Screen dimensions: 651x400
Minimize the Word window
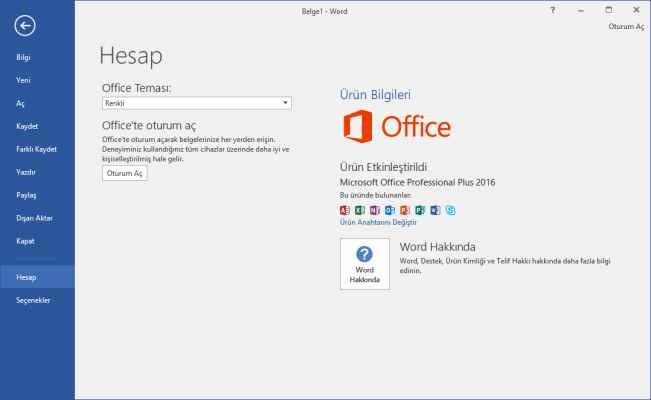point(580,10)
